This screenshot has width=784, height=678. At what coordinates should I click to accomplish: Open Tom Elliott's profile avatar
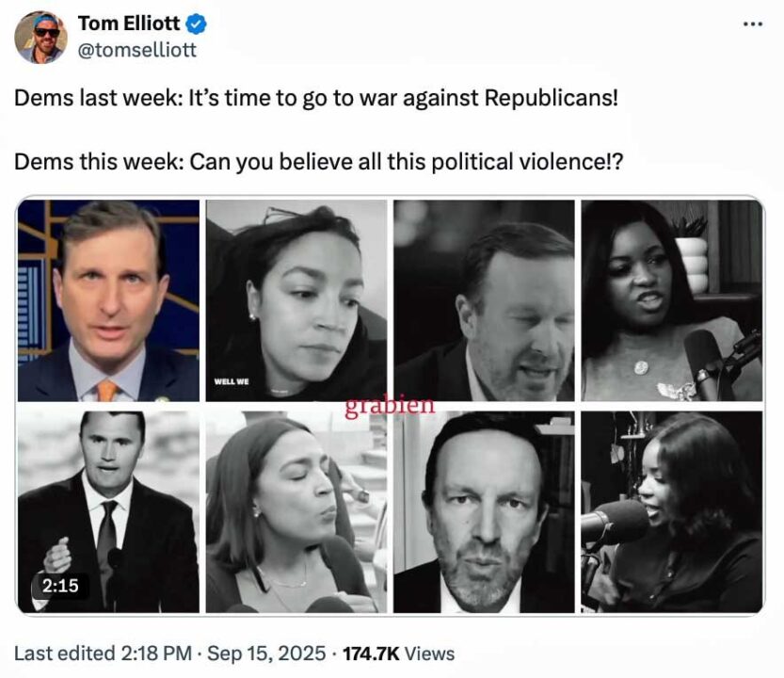pos(41,37)
